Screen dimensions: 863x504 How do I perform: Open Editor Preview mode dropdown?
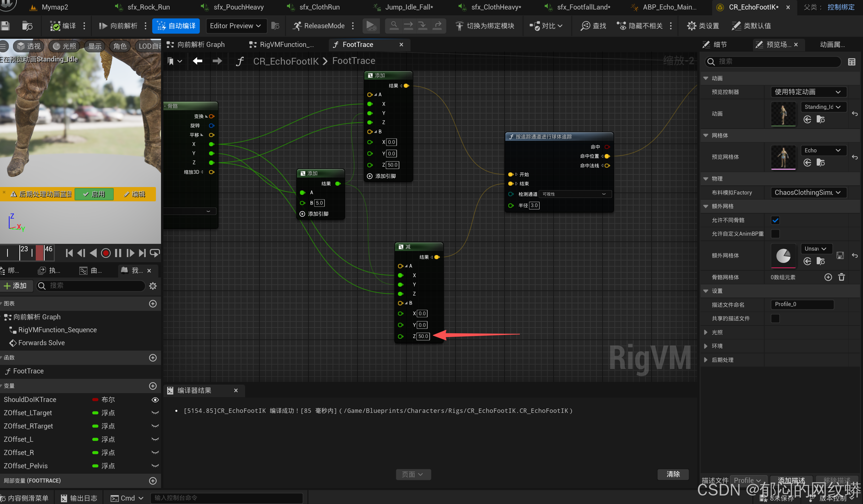coord(236,26)
